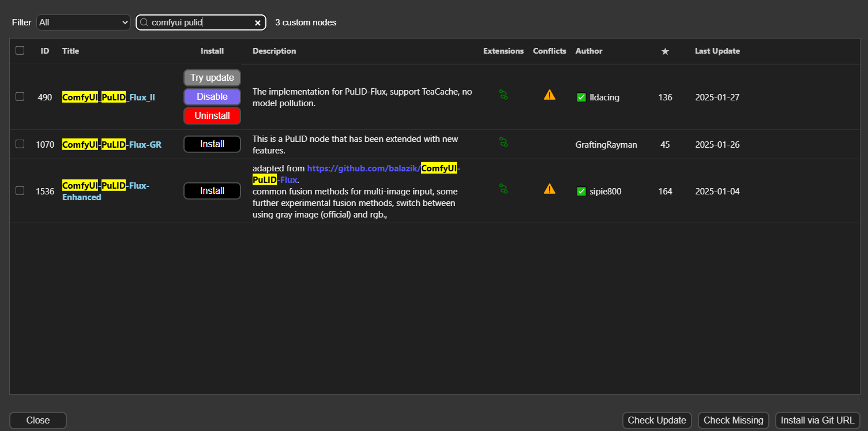Toggle the select-all header checkbox
The height and width of the screenshot is (431, 868).
(x=20, y=51)
